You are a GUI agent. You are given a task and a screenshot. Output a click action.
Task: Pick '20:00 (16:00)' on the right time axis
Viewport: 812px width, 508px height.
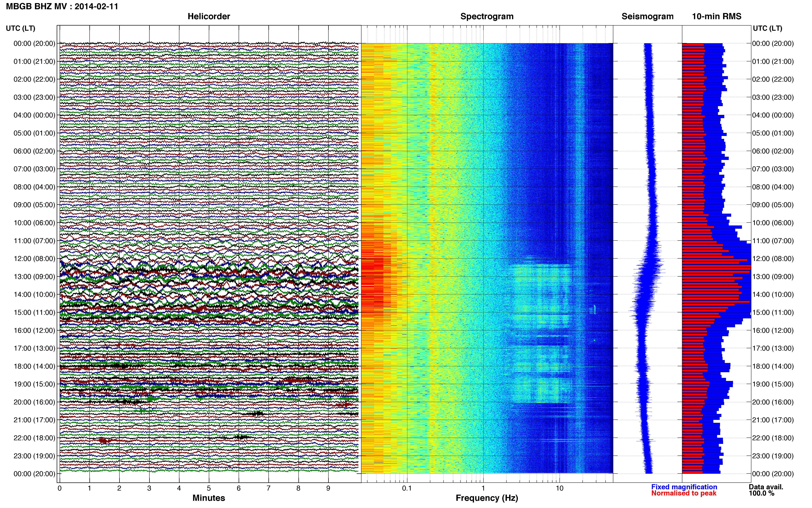[x=773, y=402]
